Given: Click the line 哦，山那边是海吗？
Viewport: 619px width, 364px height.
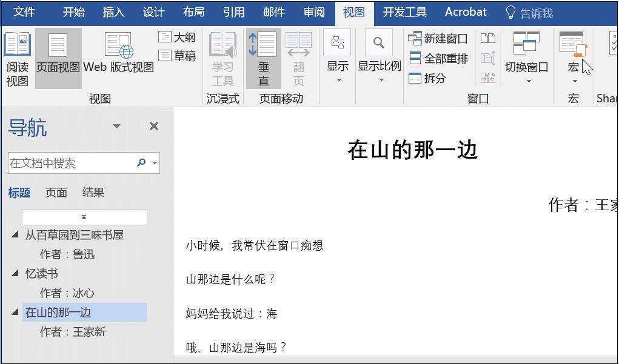Looking at the screenshot, I should pos(237,348).
